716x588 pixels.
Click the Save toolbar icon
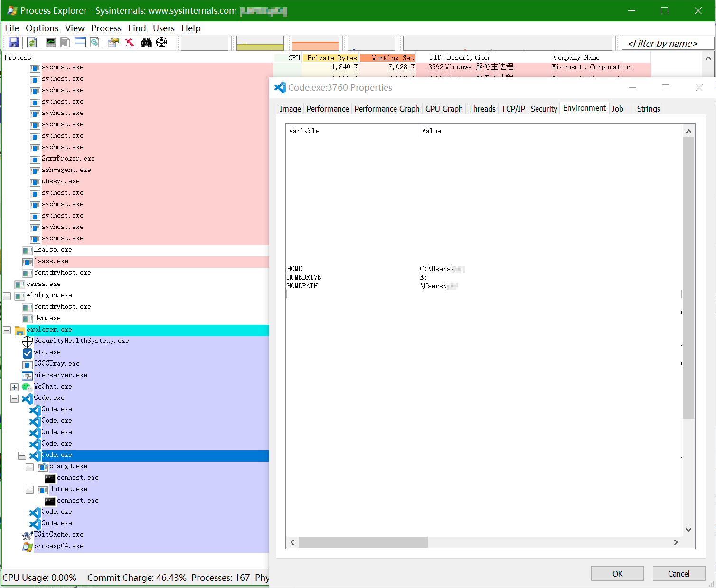tap(14, 43)
